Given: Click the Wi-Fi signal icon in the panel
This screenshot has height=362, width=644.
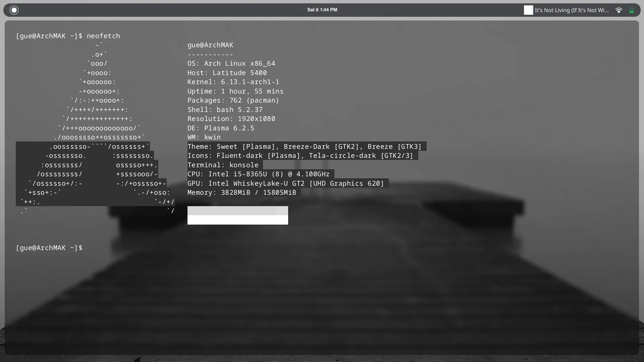Looking at the screenshot, I should tap(618, 10).
